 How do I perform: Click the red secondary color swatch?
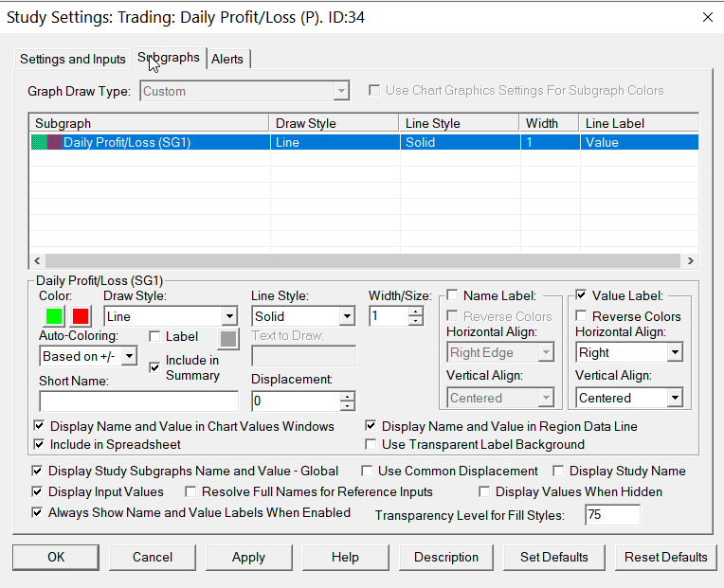81,316
